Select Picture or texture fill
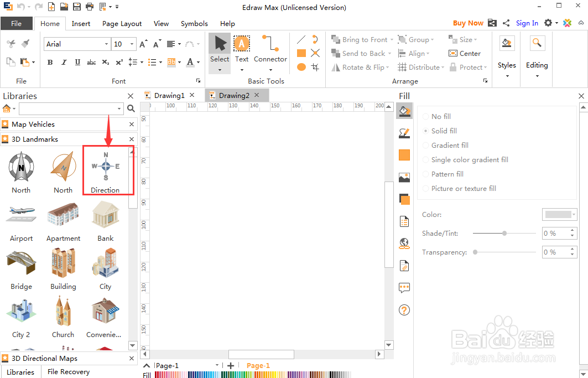The width and height of the screenshot is (588, 378). [459, 188]
